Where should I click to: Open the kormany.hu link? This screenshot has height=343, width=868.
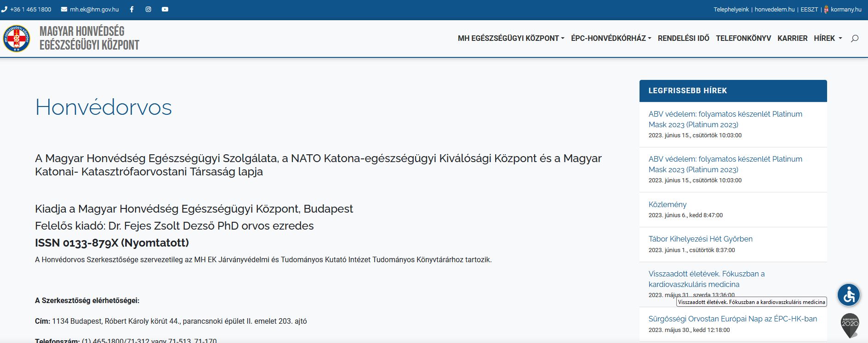pos(846,10)
